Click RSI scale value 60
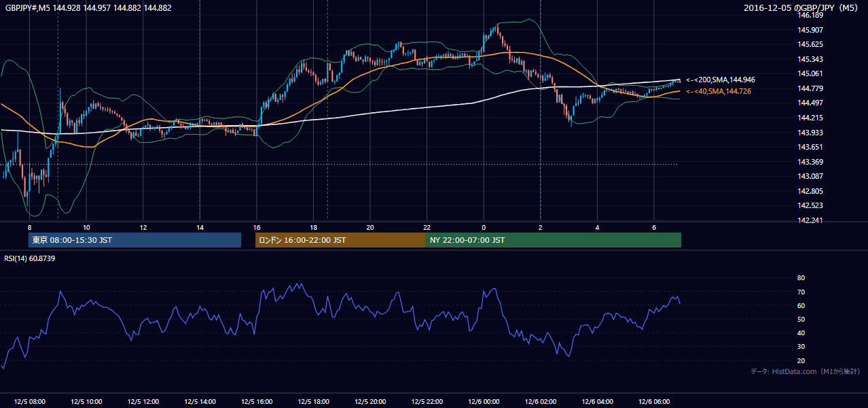The image size is (868, 408). point(801,305)
